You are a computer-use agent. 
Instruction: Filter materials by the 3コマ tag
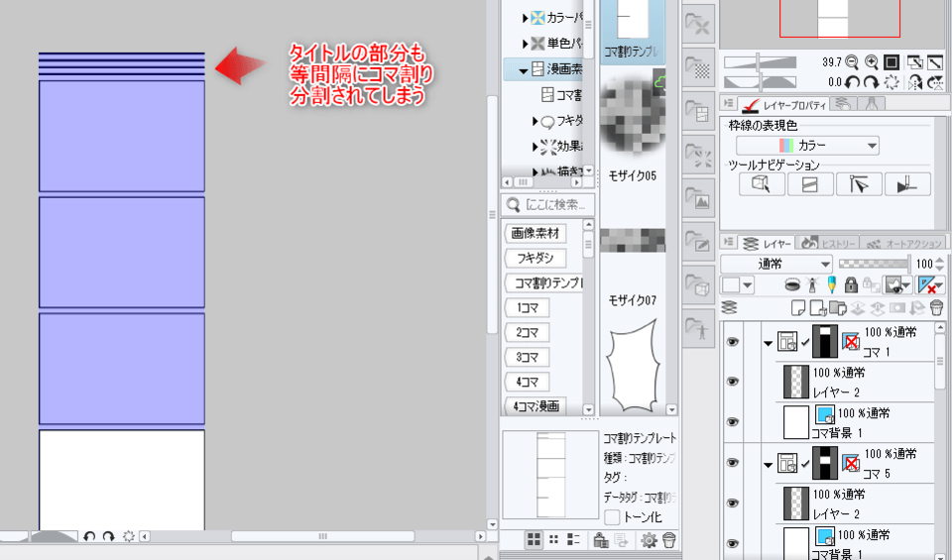point(527,358)
